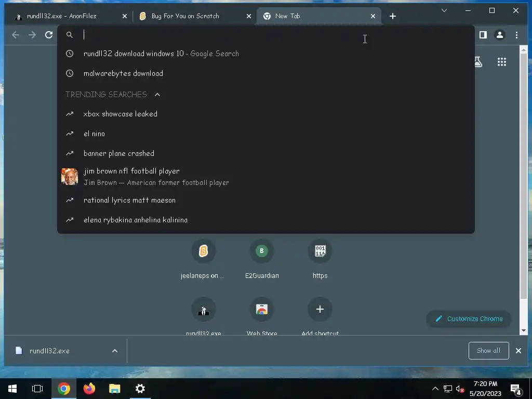This screenshot has height=399, width=532.
Task: Open the Chrome profile avatar menu
Action: [x=499, y=35]
